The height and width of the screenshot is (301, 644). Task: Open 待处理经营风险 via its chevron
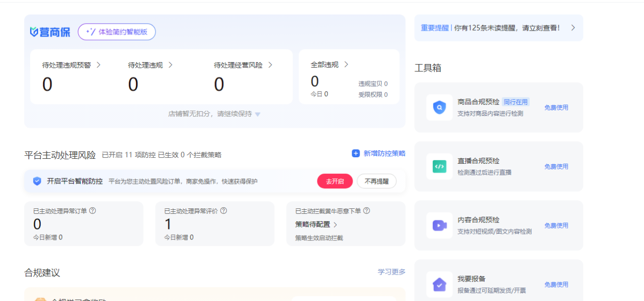[x=270, y=65]
